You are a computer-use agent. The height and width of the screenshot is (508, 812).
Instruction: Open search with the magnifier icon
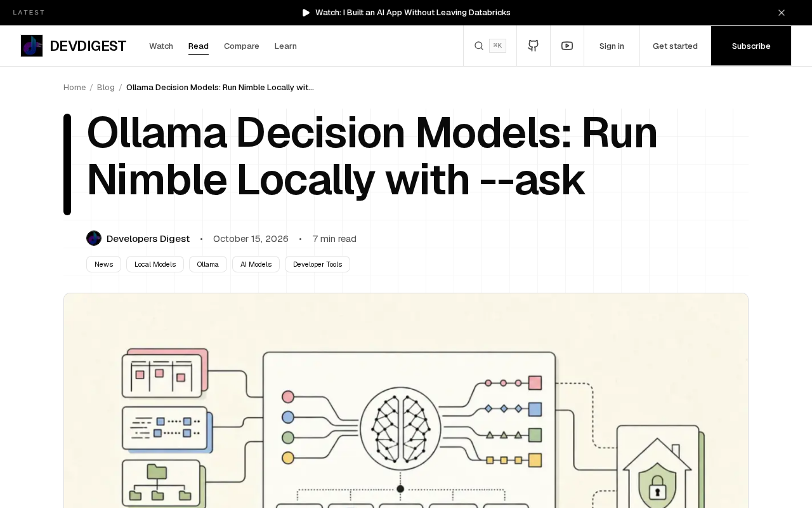(479, 46)
